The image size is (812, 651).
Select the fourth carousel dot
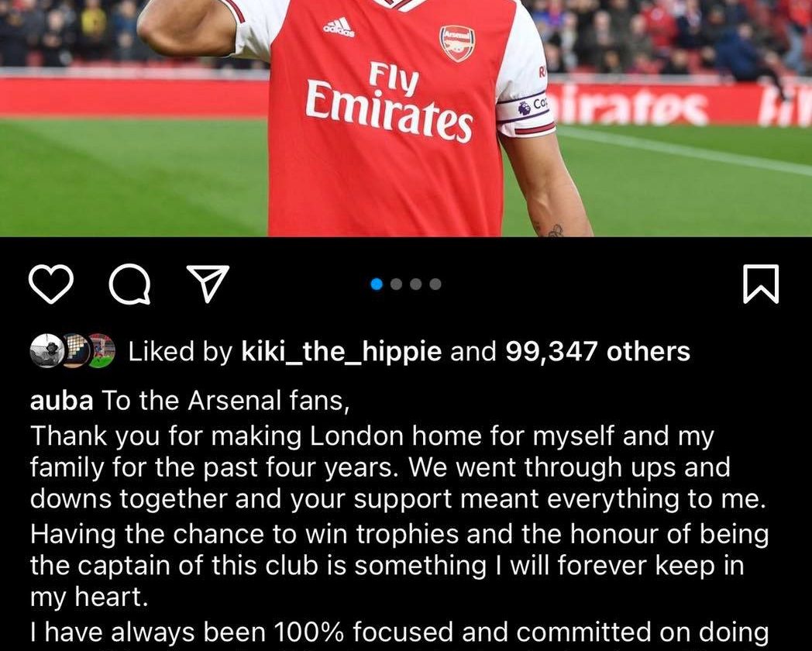coord(435,284)
